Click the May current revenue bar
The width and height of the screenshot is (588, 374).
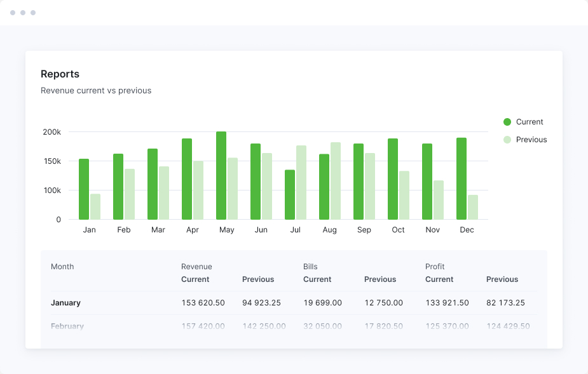pos(221,176)
